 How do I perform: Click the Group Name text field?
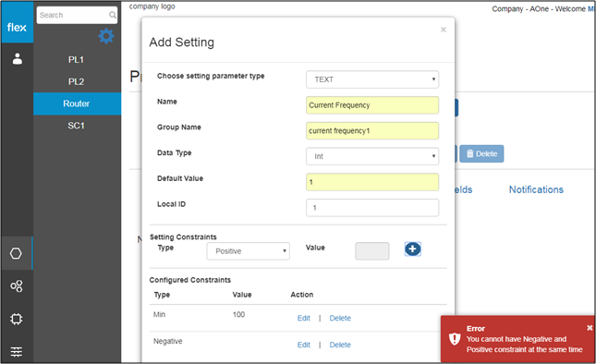(x=372, y=130)
